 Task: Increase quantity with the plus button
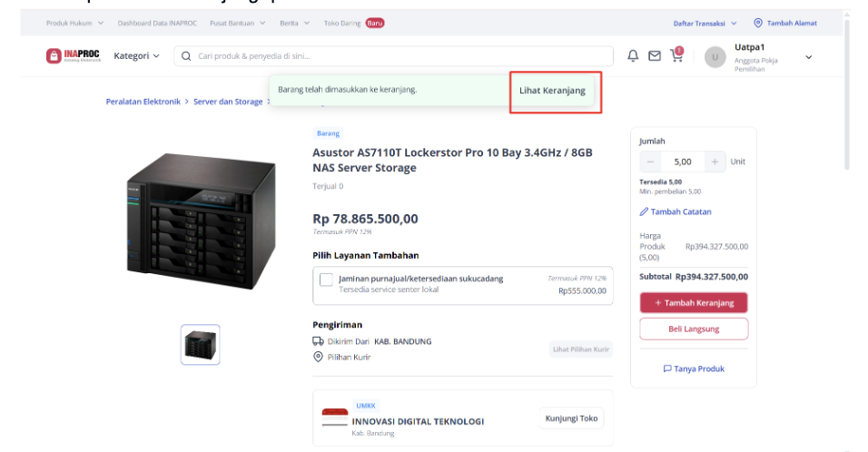715,162
